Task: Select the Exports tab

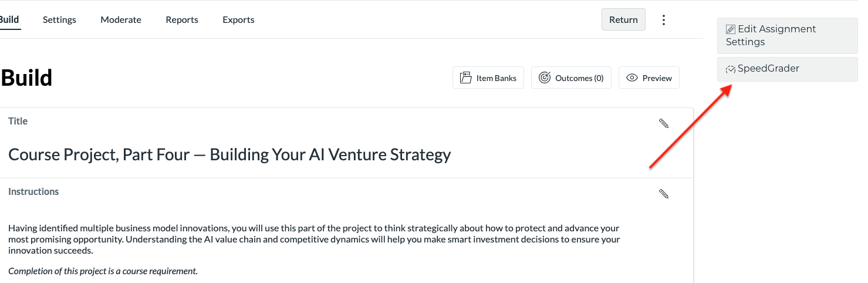Action: [238, 20]
